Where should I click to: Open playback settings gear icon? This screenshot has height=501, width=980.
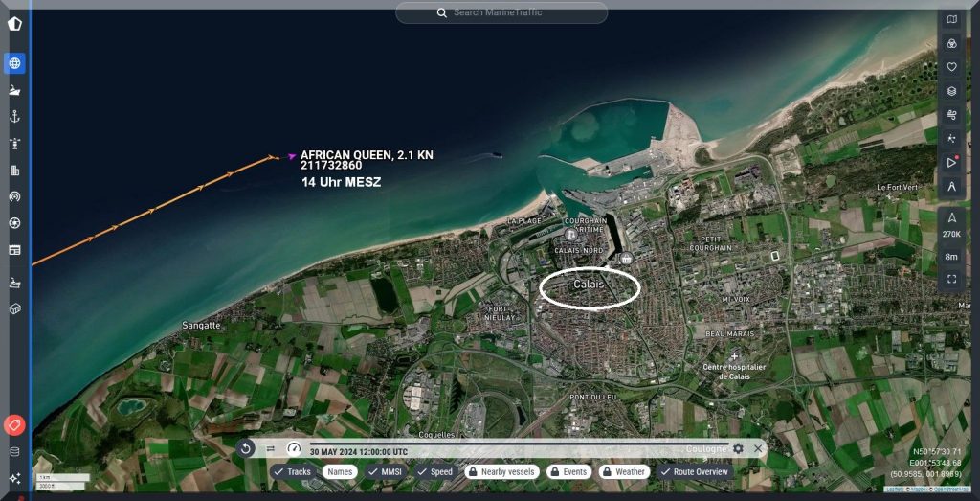tap(738, 448)
